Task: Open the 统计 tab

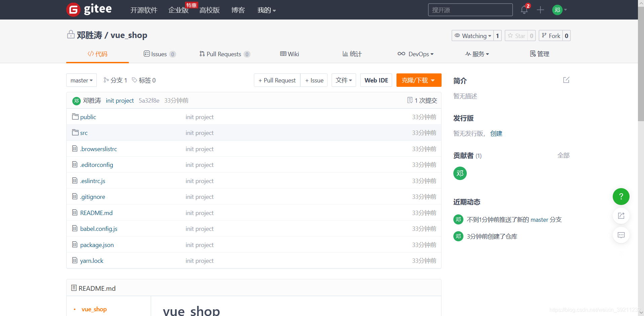Action: [352, 54]
